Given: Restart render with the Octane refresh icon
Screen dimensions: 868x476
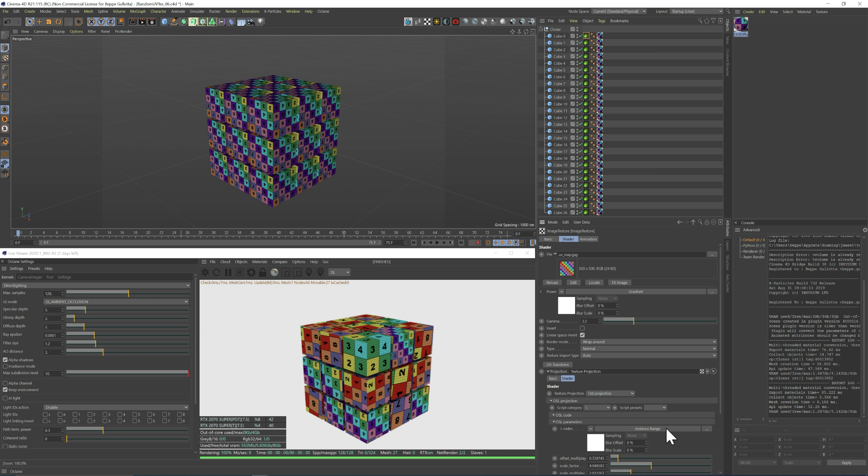Looking at the screenshot, I should (217, 272).
